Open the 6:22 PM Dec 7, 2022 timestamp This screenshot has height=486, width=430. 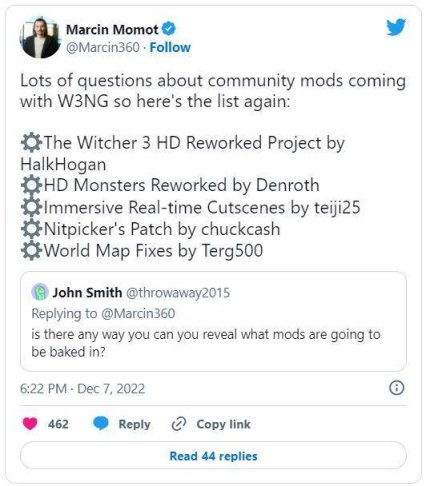[x=82, y=389]
